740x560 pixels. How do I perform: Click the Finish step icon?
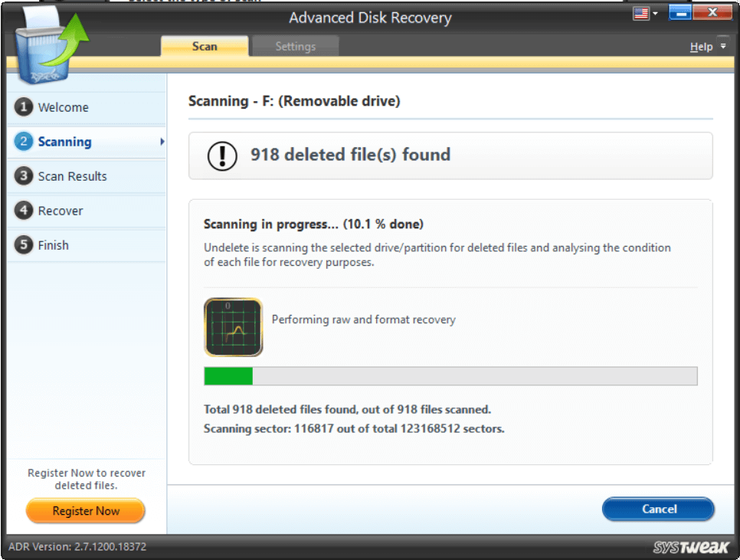24,245
